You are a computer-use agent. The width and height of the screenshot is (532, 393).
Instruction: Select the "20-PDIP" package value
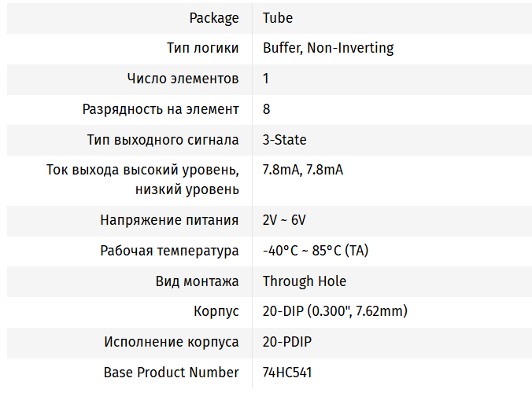[x=287, y=342]
